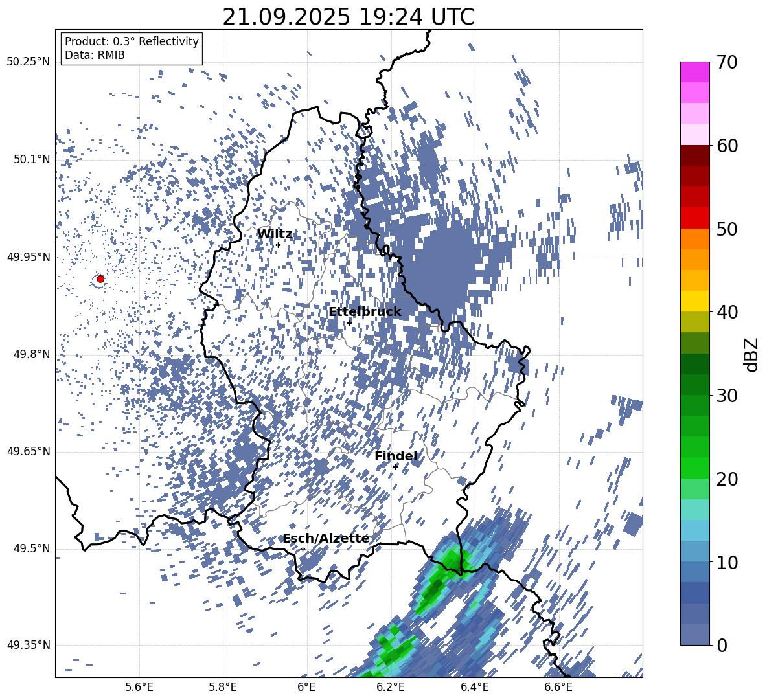This screenshot has width=767, height=700.
Task: Click the 6.2°E longitude label
Action: coord(391,687)
